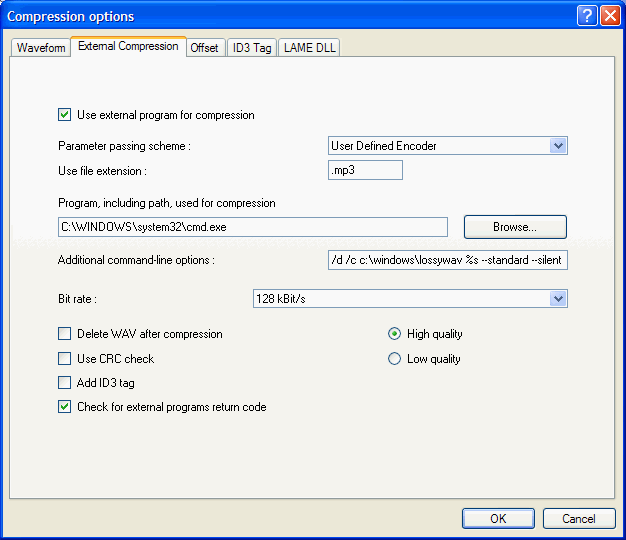Click the Cancel button

579,518
